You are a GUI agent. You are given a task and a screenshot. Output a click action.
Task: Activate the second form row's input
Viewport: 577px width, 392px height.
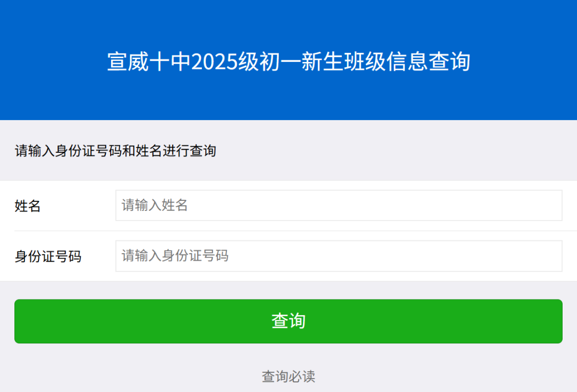pos(339,256)
